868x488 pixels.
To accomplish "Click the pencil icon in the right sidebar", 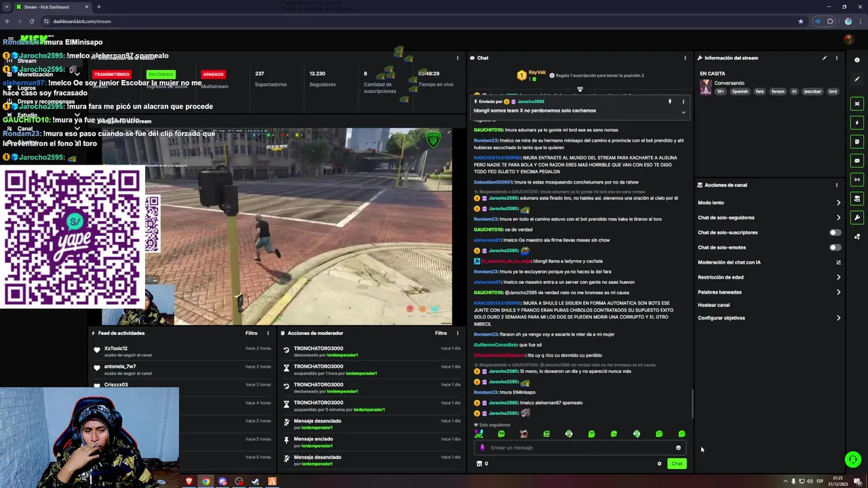I will tap(857, 79).
